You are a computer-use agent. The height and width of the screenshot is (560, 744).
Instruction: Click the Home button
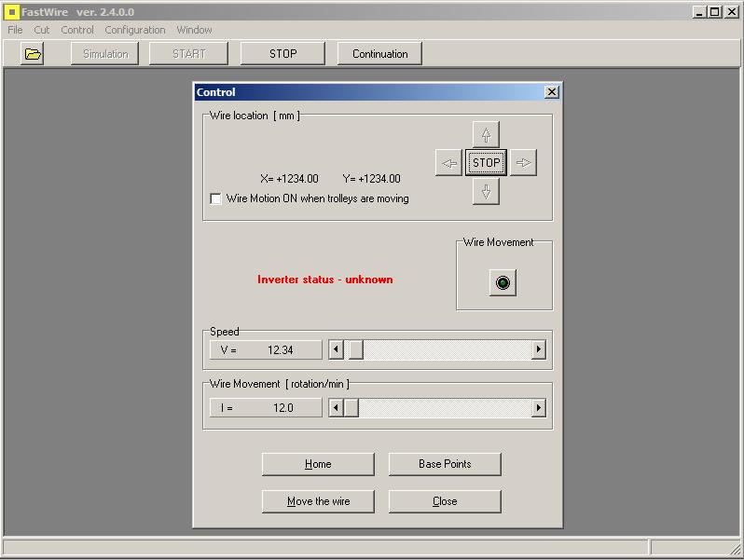[x=318, y=464]
